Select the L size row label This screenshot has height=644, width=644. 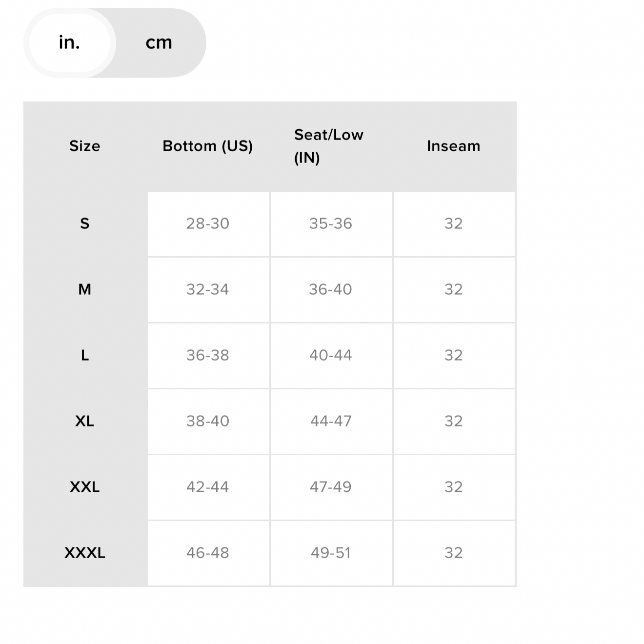(85, 355)
